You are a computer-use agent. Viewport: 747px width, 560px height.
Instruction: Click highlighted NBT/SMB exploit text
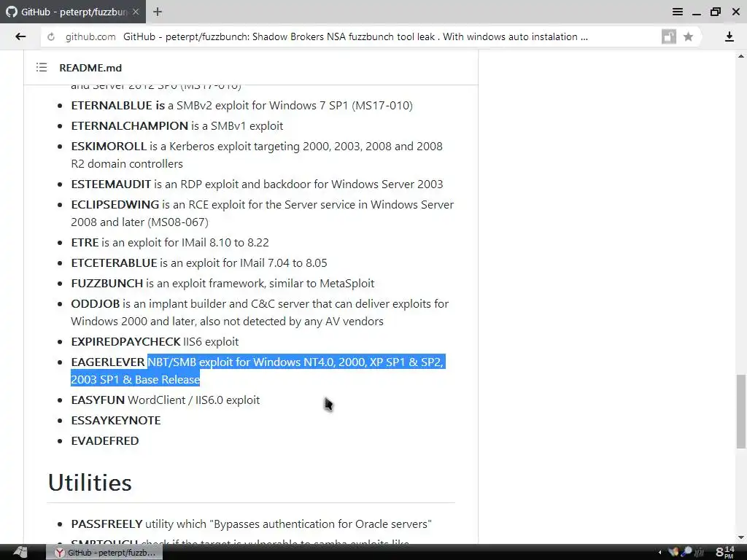tap(258, 370)
